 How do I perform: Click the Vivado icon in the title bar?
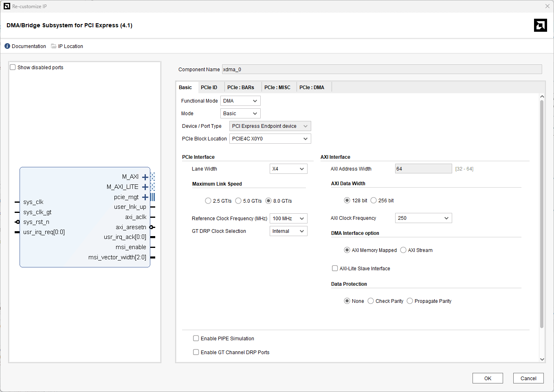coord(7,6)
